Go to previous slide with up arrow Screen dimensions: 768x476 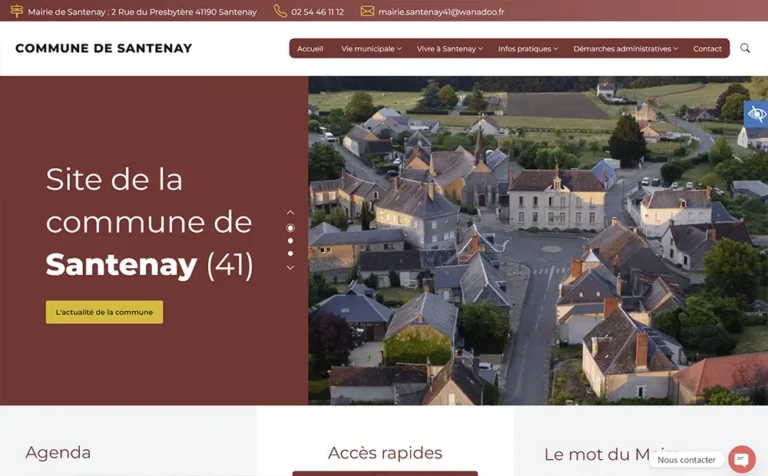[x=290, y=213]
